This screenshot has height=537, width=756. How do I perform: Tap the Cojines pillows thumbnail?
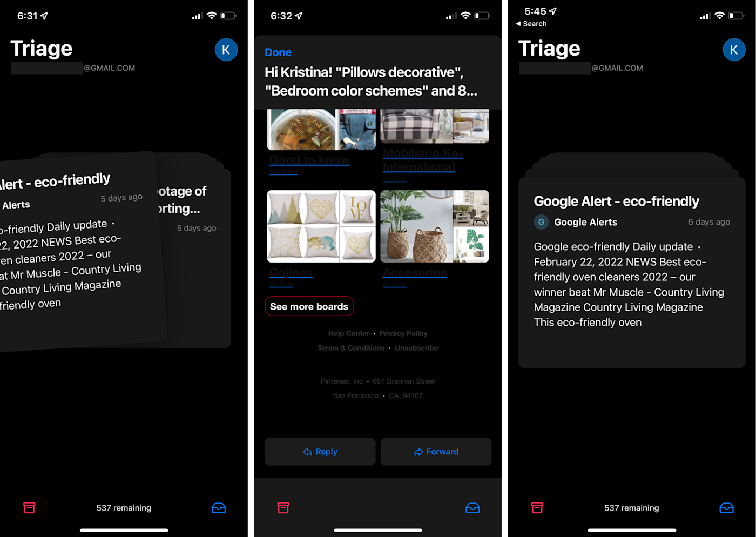point(321,226)
